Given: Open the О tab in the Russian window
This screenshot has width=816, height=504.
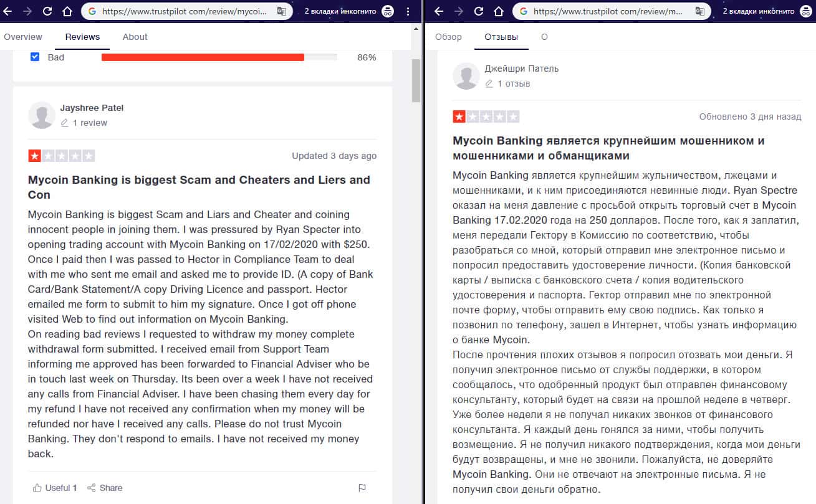Looking at the screenshot, I should pos(544,37).
